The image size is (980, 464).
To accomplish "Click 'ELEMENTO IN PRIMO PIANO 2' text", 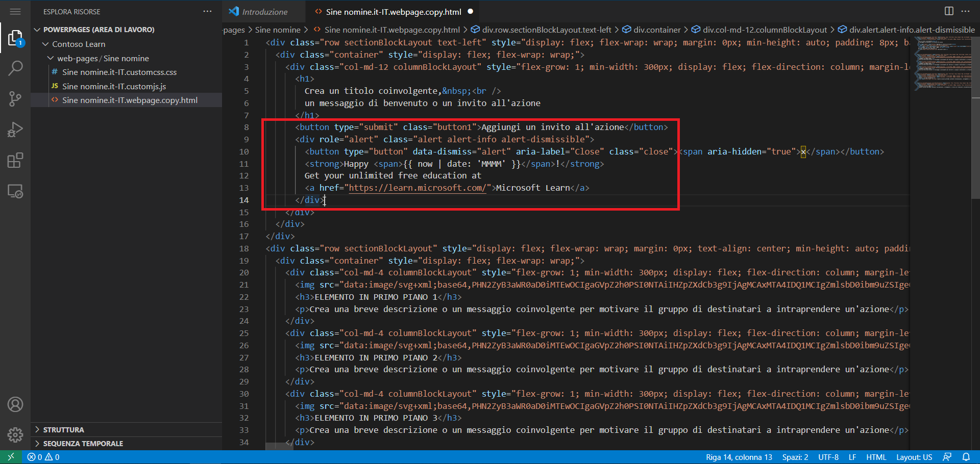I will pyautogui.click(x=376, y=358).
